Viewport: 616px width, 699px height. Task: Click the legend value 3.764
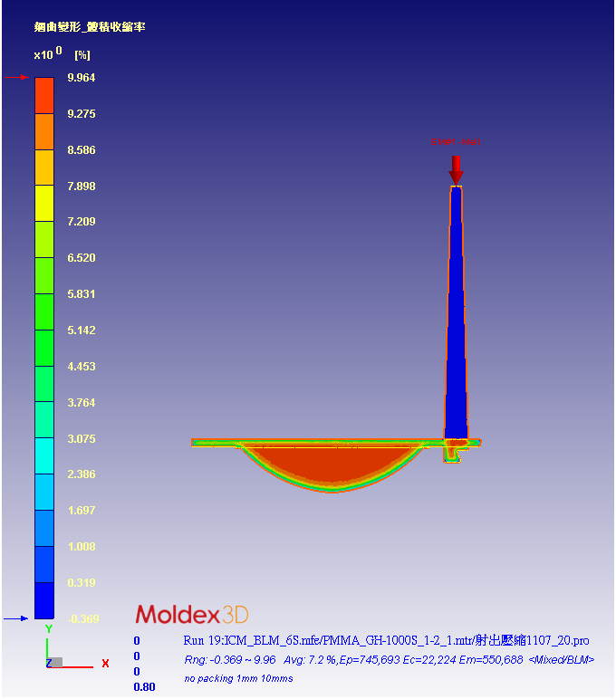click(82, 403)
